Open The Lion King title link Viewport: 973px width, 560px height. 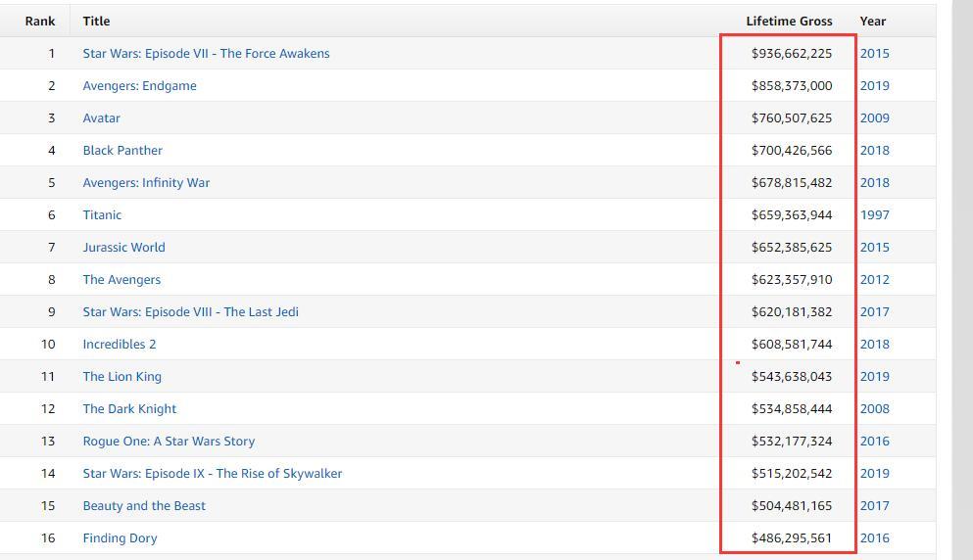[122, 376]
